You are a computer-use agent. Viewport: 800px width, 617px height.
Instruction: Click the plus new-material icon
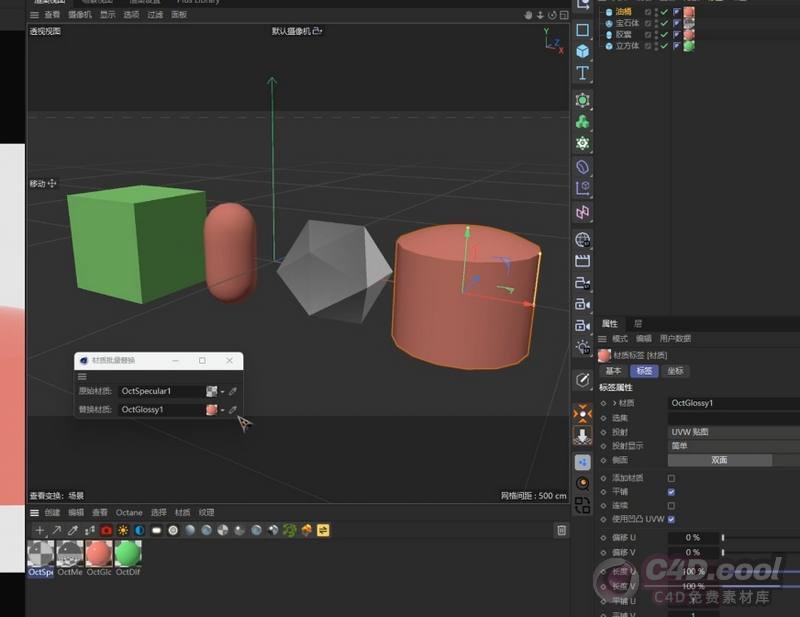40,531
